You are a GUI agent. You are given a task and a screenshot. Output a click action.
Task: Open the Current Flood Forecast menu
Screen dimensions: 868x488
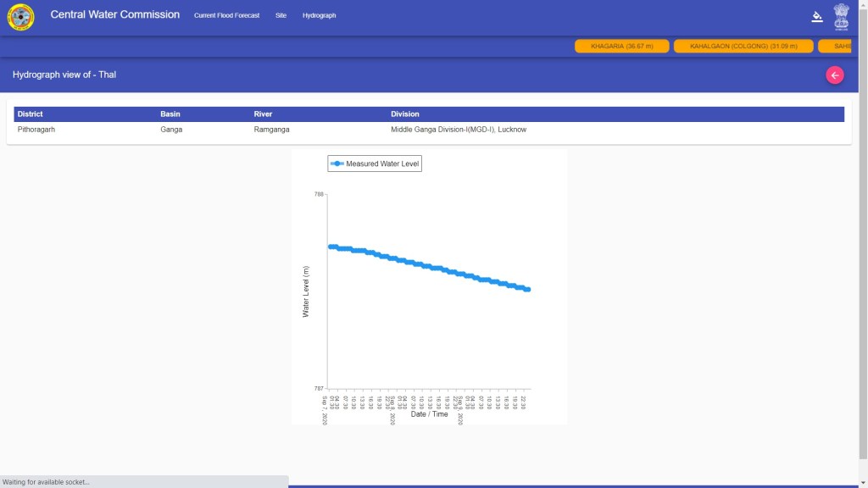coord(226,16)
